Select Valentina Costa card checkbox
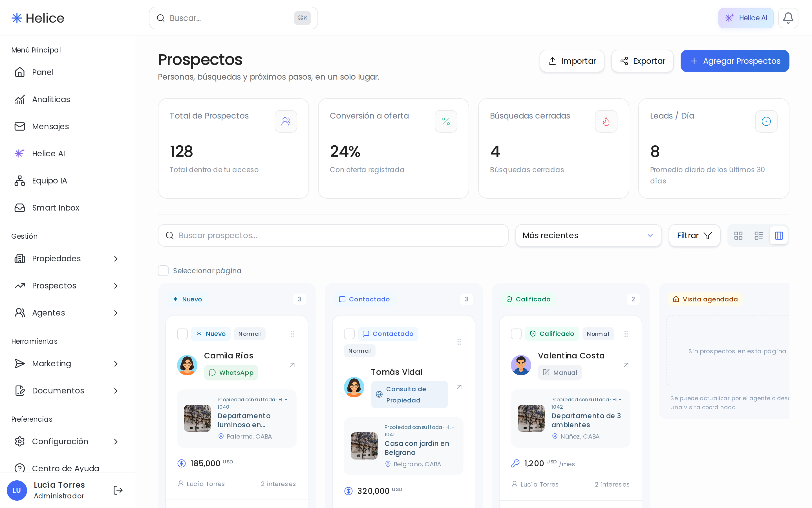The height and width of the screenshot is (508, 812). pos(516,334)
